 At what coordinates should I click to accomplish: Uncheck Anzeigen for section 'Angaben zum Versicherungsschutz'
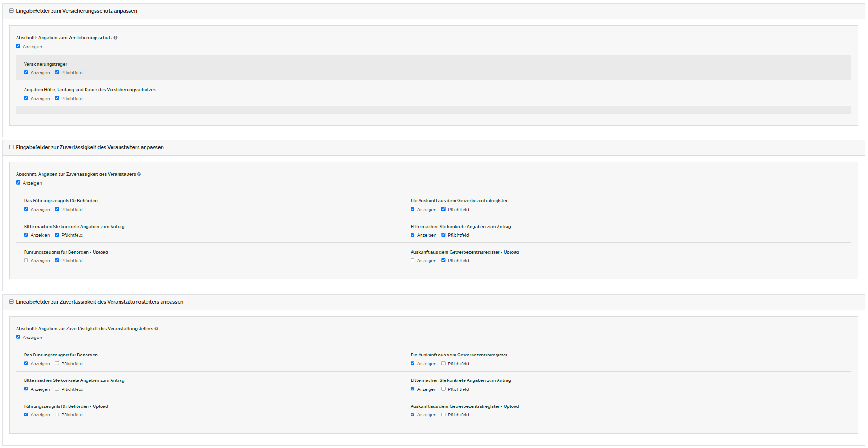[x=18, y=46]
